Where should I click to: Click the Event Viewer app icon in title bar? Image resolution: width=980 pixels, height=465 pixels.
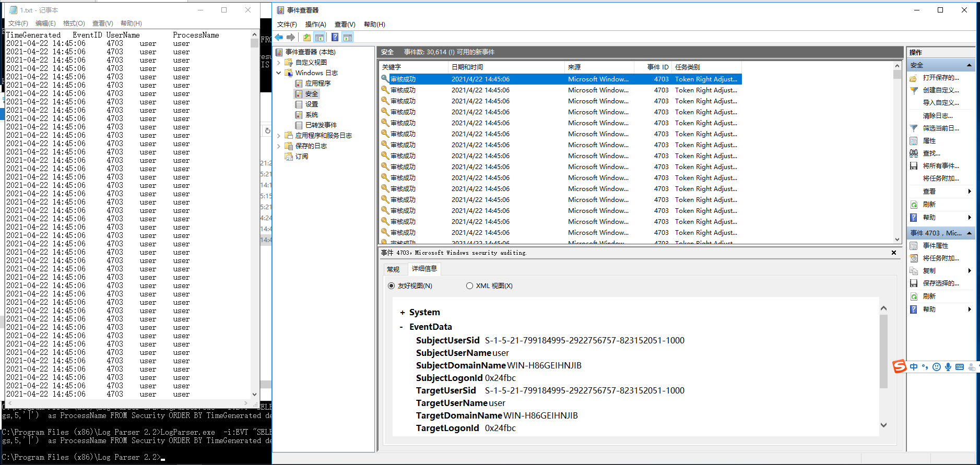[280, 10]
